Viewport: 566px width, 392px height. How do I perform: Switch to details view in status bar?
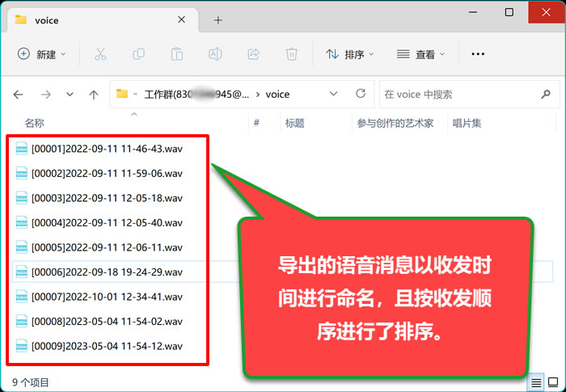pos(536,381)
